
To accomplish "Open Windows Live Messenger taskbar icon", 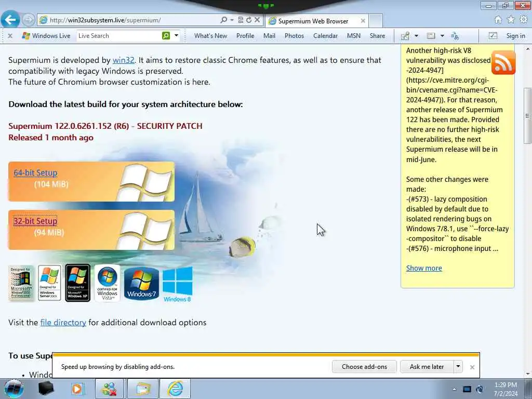I will click(109, 389).
